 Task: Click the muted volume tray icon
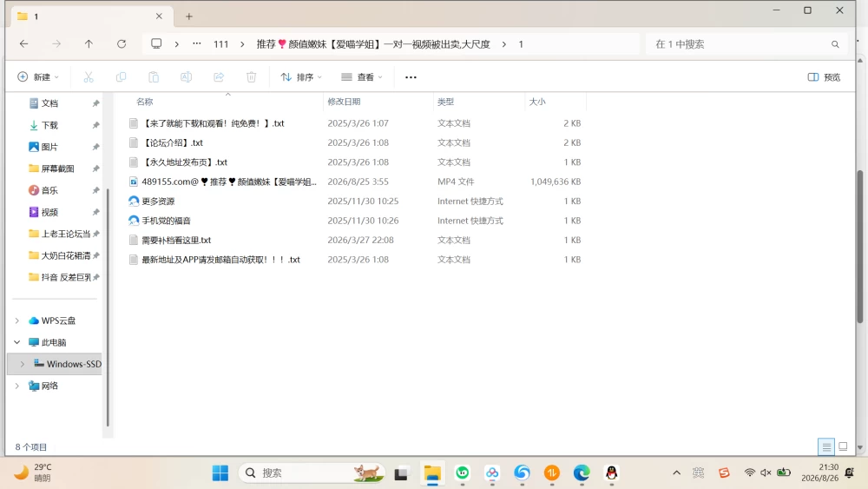click(x=766, y=472)
